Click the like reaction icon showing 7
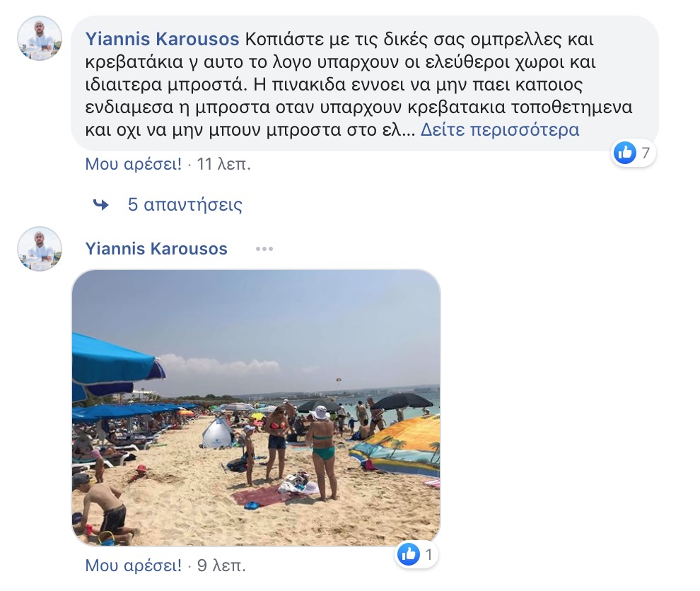The width and height of the screenshot is (700, 591). (x=625, y=153)
